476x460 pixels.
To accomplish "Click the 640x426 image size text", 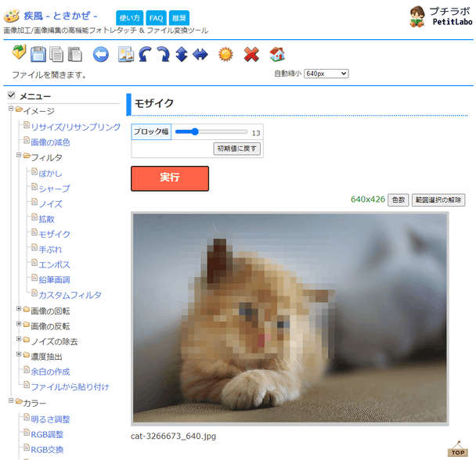I will [368, 199].
